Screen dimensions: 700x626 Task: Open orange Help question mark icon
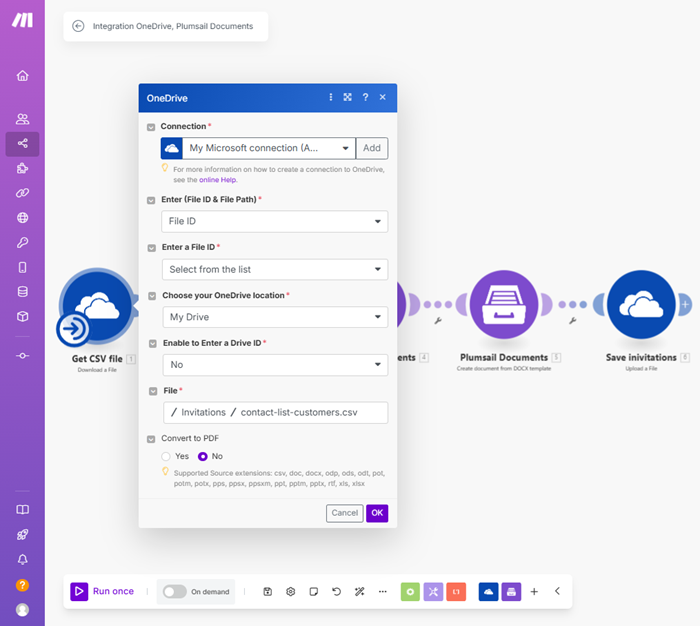pyautogui.click(x=22, y=585)
